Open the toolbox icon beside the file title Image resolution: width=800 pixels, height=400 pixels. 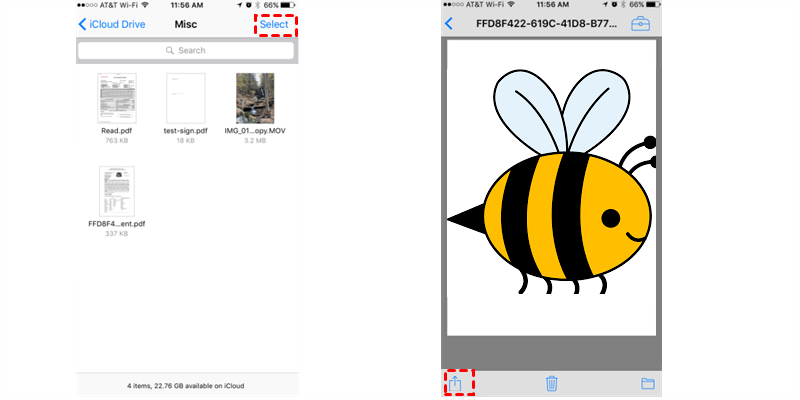pyautogui.click(x=640, y=24)
